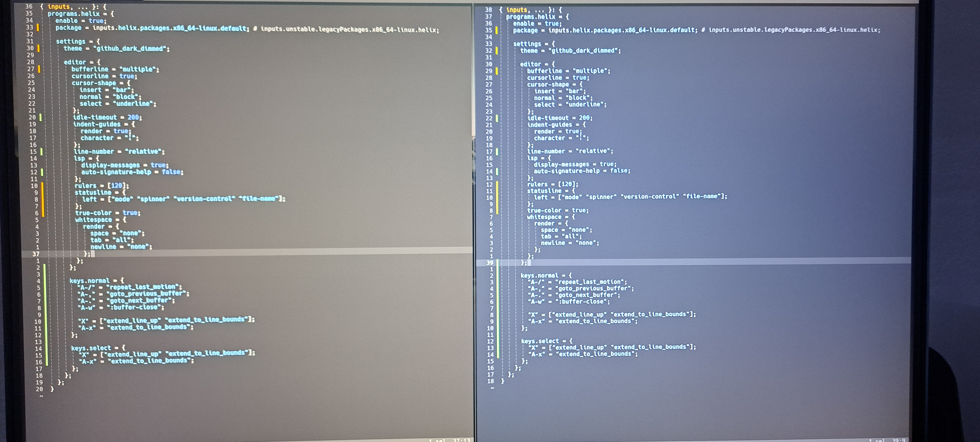Click 'auto-signature-help = false;' in left pane
The image size is (980, 442).
tap(132, 172)
